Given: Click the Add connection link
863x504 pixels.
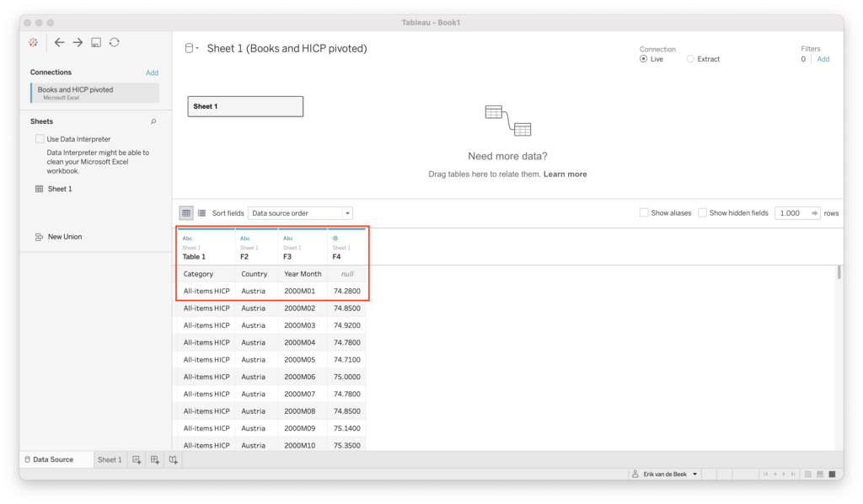Looking at the screenshot, I should pyautogui.click(x=153, y=72).
